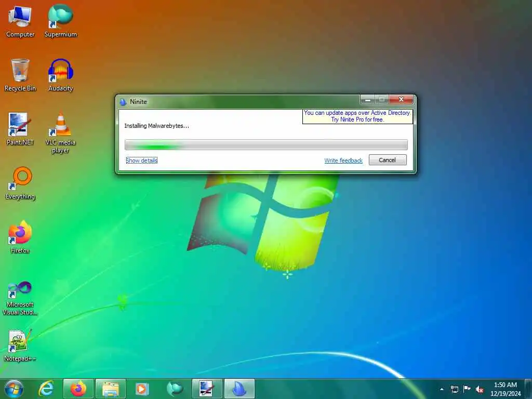Open the Action Center flag icon

click(467, 389)
